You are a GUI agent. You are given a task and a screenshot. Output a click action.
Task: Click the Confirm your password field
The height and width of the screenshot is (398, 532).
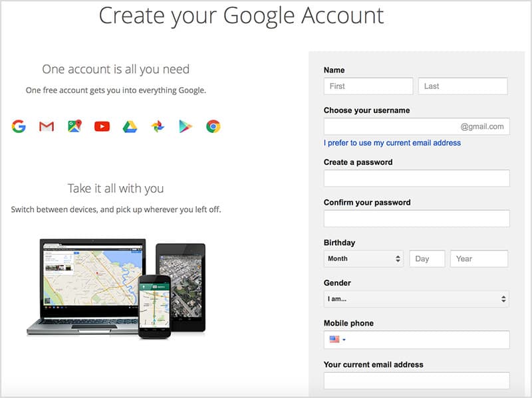pyautogui.click(x=417, y=219)
